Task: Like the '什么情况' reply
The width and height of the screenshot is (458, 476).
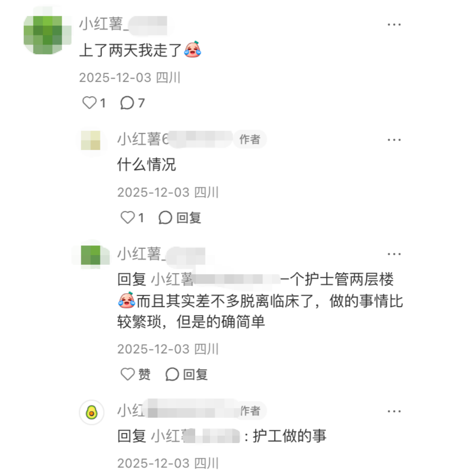Action: tap(132, 218)
